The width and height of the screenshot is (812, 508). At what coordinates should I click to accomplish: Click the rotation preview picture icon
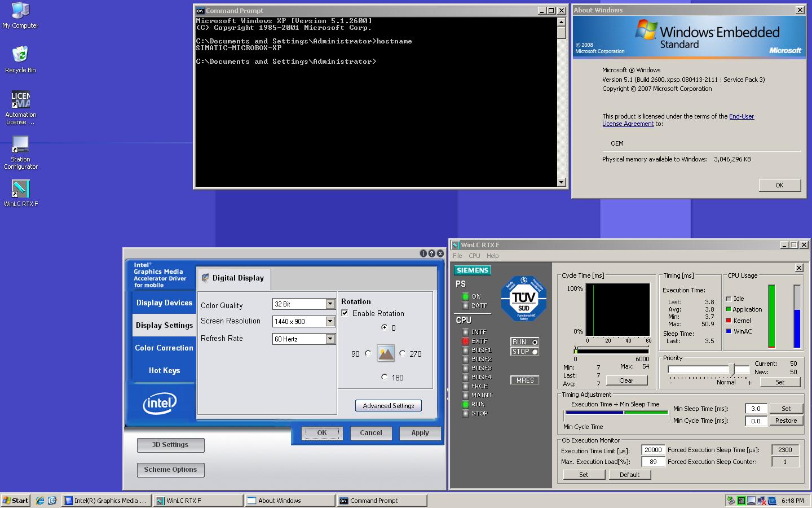coord(386,353)
